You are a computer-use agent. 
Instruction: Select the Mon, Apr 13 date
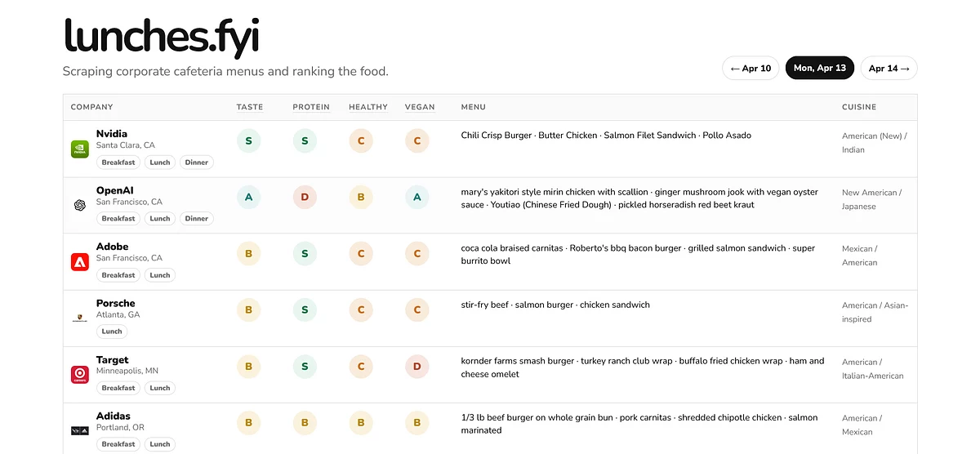coord(820,69)
